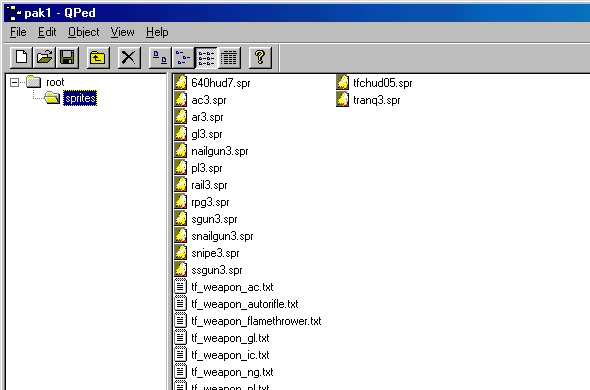The width and height of the screenshot is (590, 390).
Task: Open the Object menu
Action: point(84,32)
